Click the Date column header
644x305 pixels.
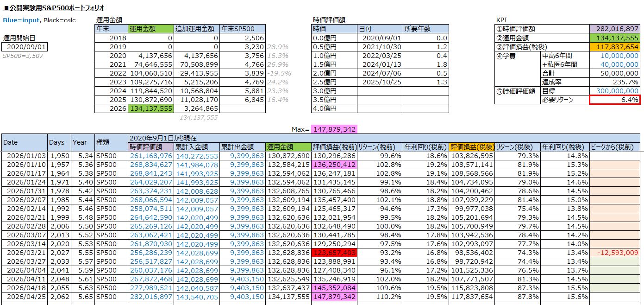click(24, 142)
